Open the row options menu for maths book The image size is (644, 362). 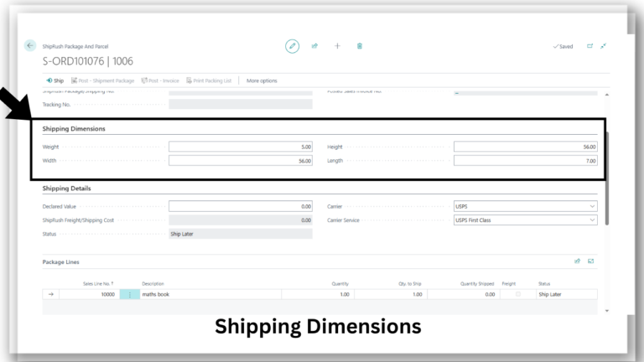pos(130,294)
